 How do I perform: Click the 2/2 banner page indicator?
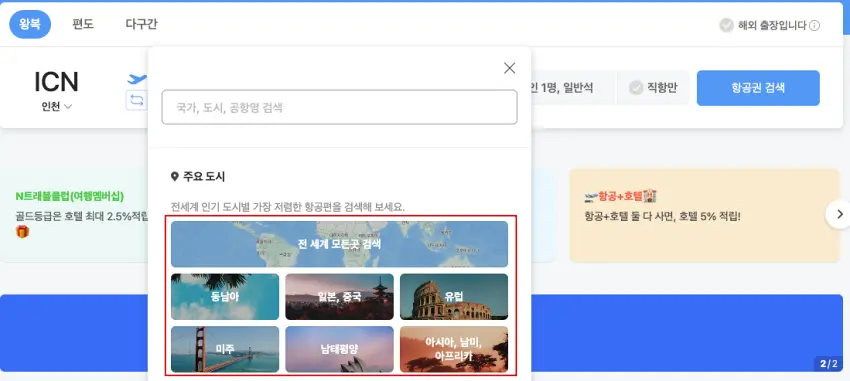pyautogui.click(x=827, y=364)
